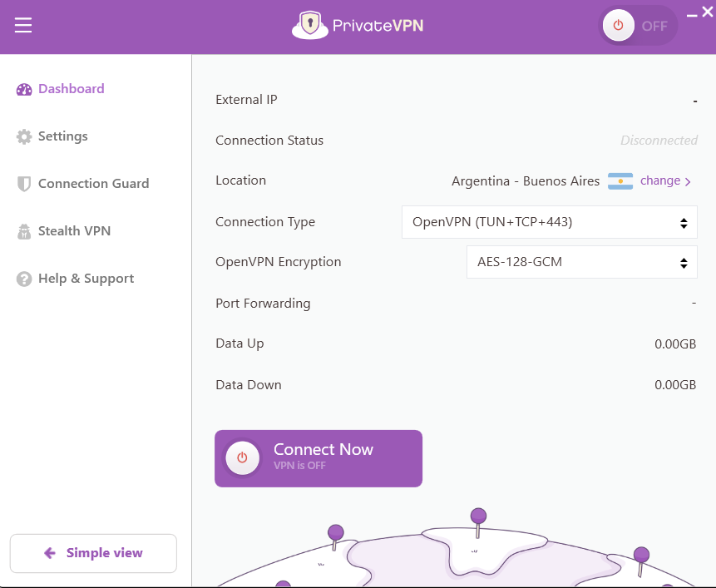Click the power icon in Connect Now
The width and height of the screenshot is (716, 588).
coord(243,457)
